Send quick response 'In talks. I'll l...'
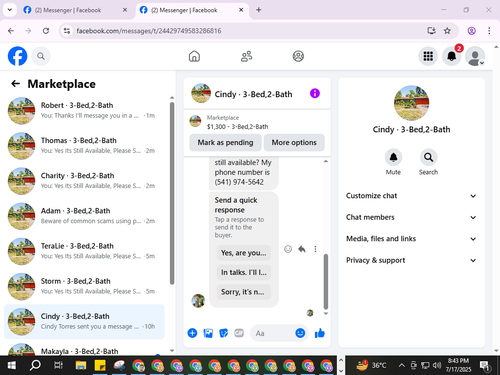 coord(244,272)
